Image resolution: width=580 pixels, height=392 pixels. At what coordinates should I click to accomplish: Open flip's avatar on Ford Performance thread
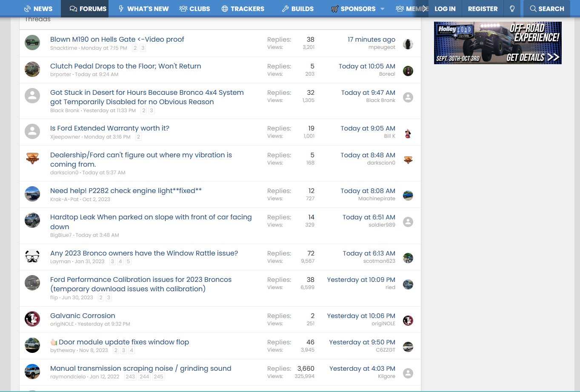pyautogui.click(x=32, y=283)
